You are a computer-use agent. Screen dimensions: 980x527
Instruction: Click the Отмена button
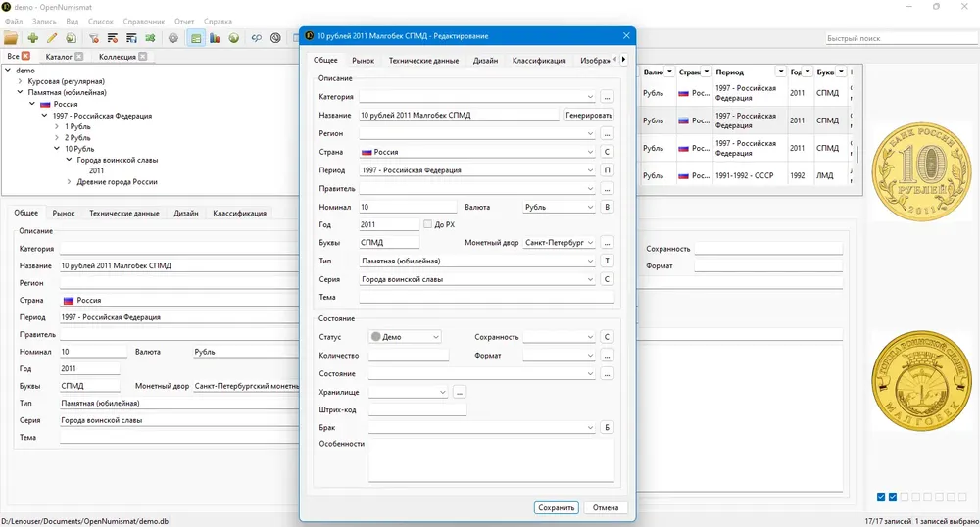[x=606, y=507]
